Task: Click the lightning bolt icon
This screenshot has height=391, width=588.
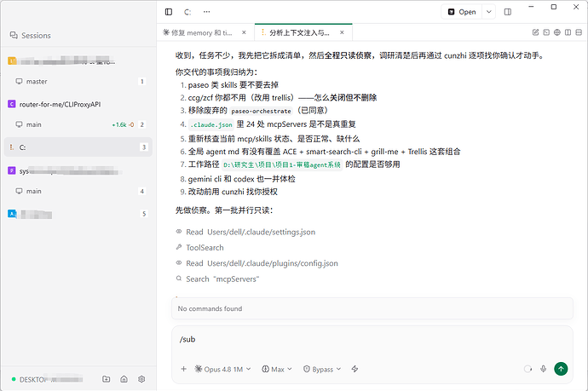Action: coord(355,369)
